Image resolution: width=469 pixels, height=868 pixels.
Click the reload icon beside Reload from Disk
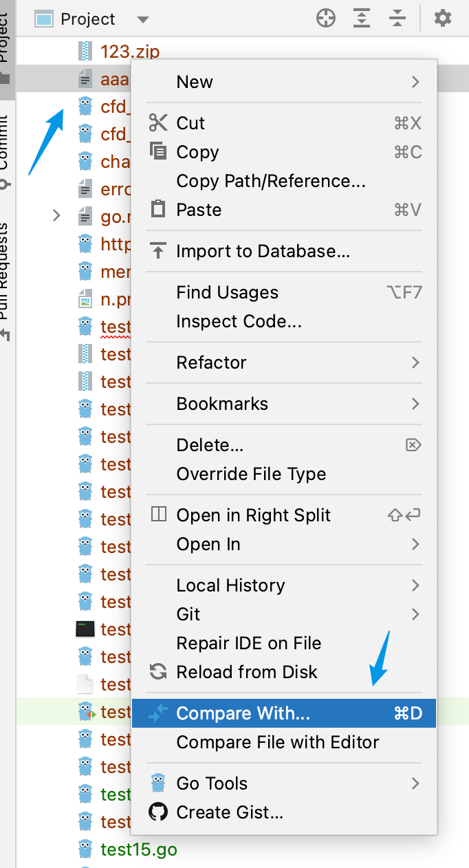pyautogui.click(x=158, y=672)
